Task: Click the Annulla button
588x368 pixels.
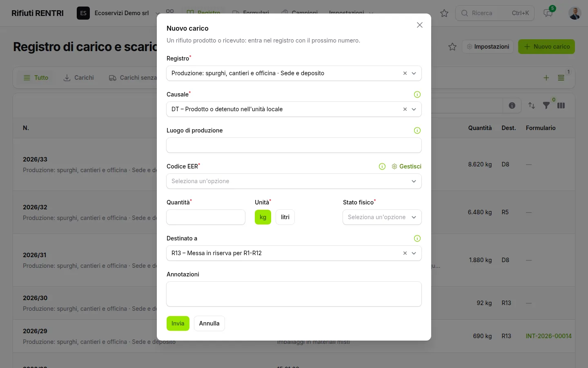Action: tap(209, 323)
